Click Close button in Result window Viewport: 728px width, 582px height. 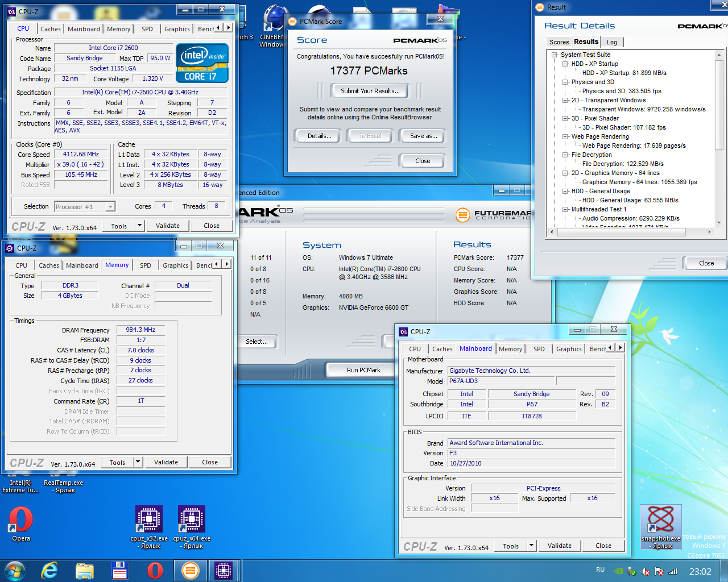(x=706, y=263)
